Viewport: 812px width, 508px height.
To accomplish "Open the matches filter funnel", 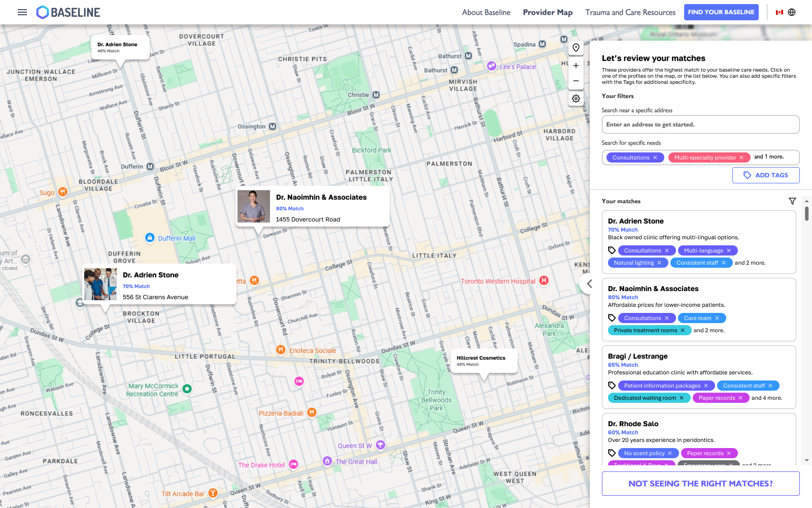I will click(x=792, y=201).
